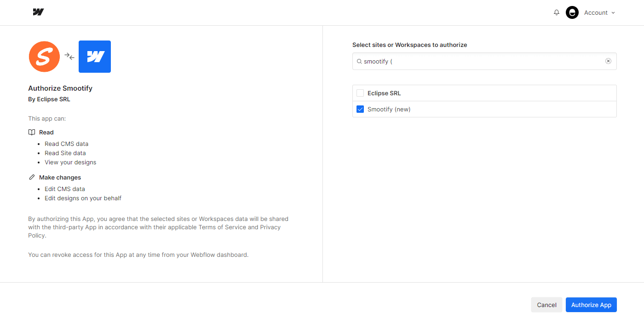Click the round account avatar

point(572,12)
